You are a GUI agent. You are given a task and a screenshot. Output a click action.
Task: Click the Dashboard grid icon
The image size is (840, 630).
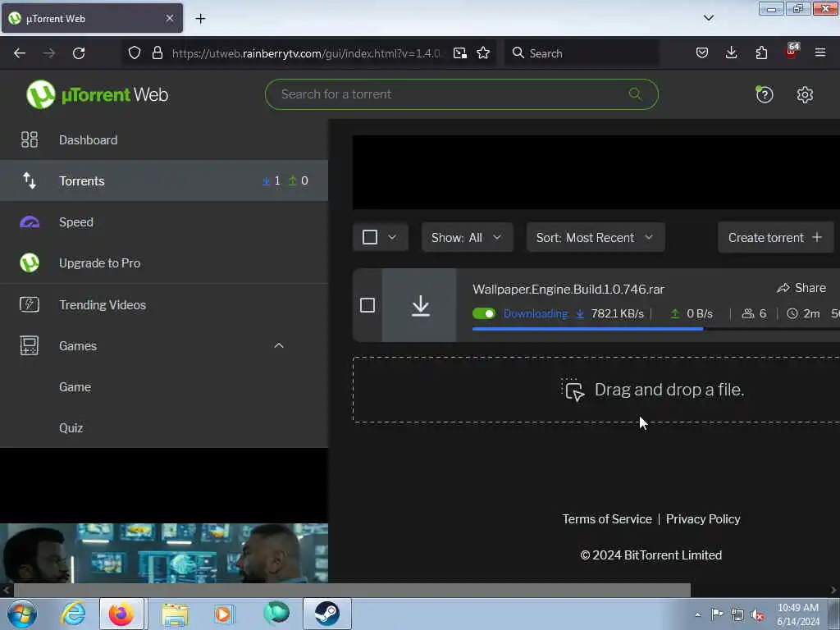30,139
